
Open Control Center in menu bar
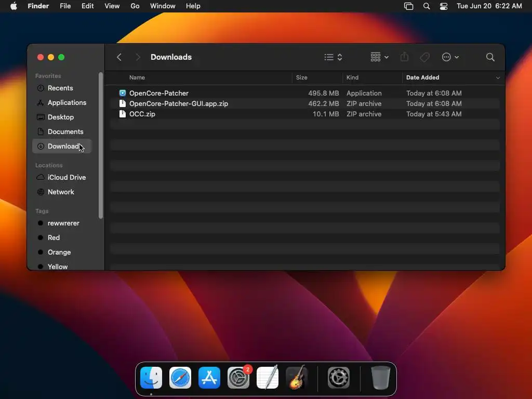pos(444,6)
